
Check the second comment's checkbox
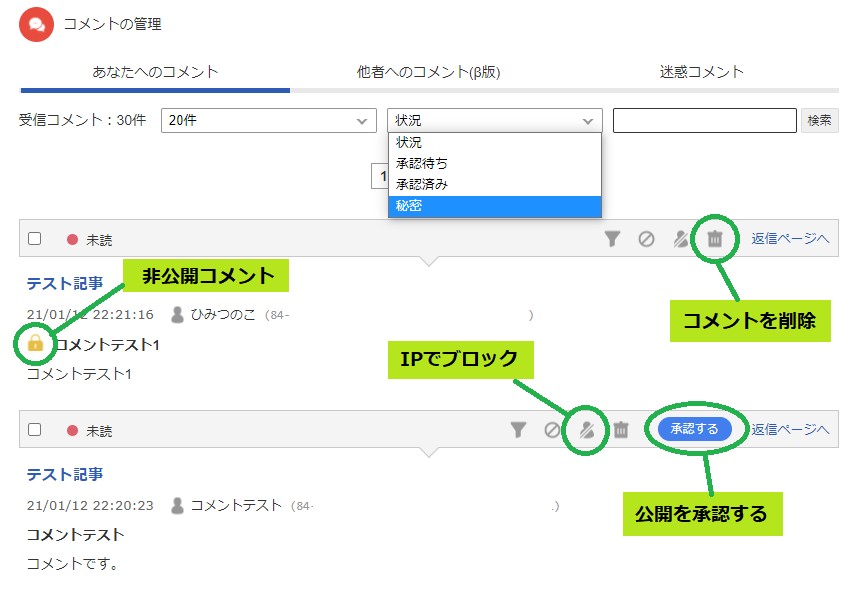click(35, 430)
